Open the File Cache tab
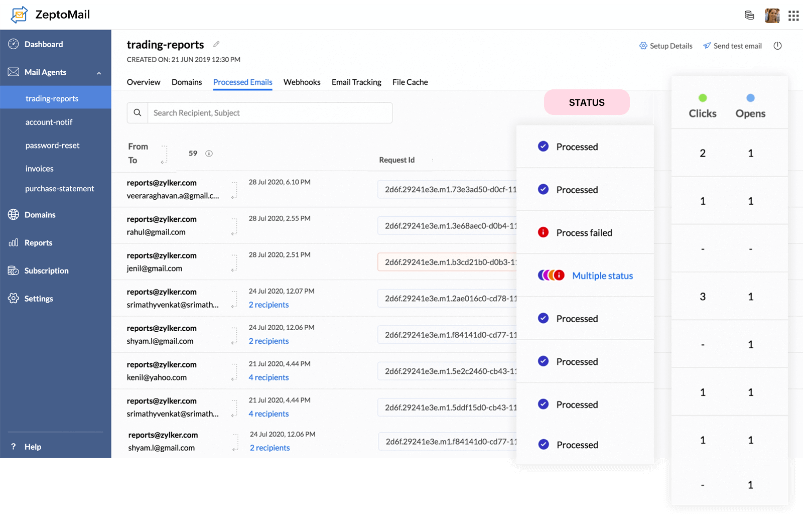803x532 pixels. [x=410, y=82]
